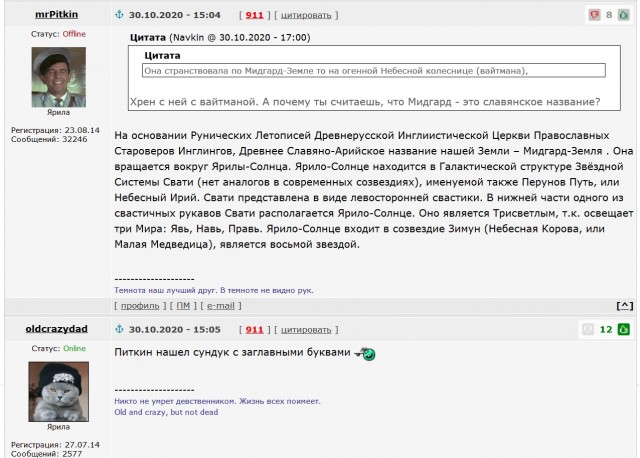This screenshot has width=640, height=458.
Task: Send a private message via ПМ link
Action: coord(183,306)
